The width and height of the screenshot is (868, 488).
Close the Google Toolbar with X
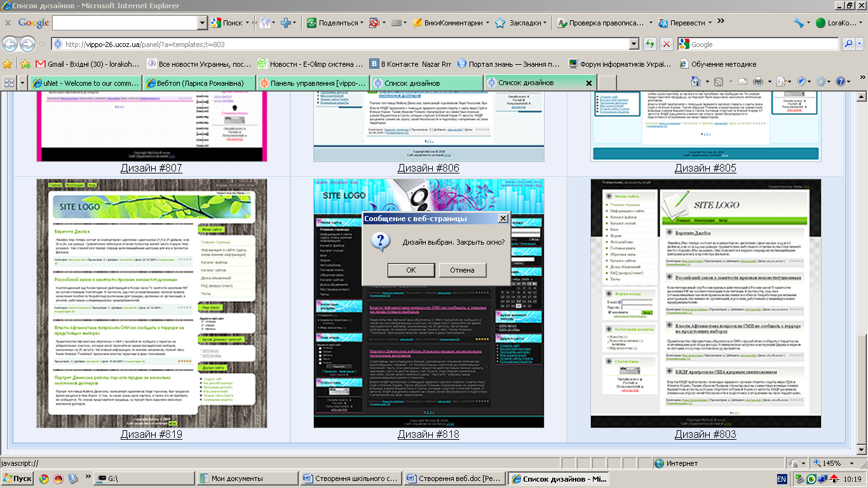(x=8, y=23)
